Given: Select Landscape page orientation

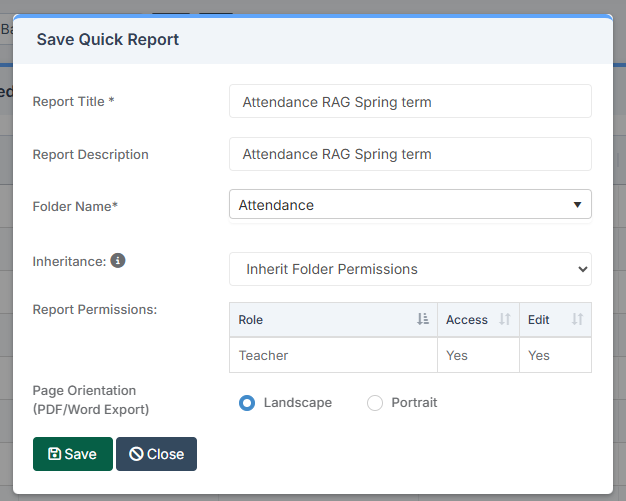Looking at the screenshot, I should point(247,403).
